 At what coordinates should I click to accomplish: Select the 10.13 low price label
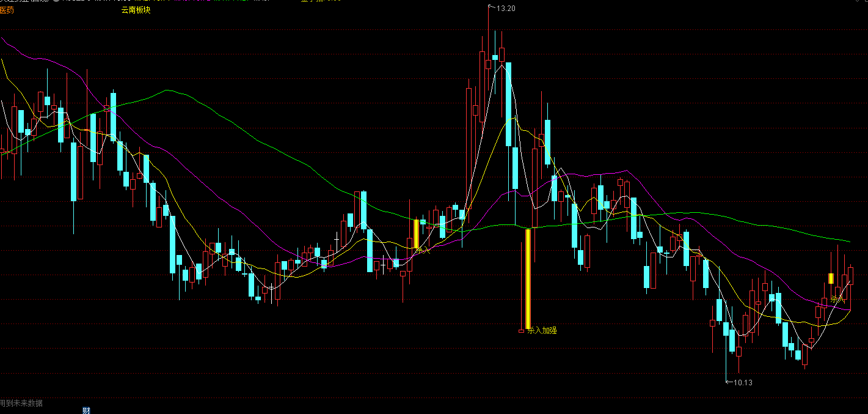pyautogui.click(x=743, y=383)
